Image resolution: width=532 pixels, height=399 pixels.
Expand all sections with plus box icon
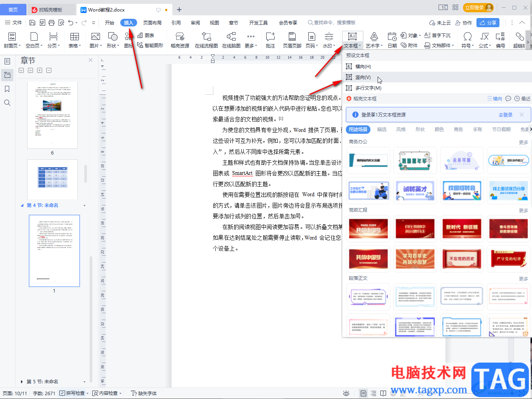[39, 71]
